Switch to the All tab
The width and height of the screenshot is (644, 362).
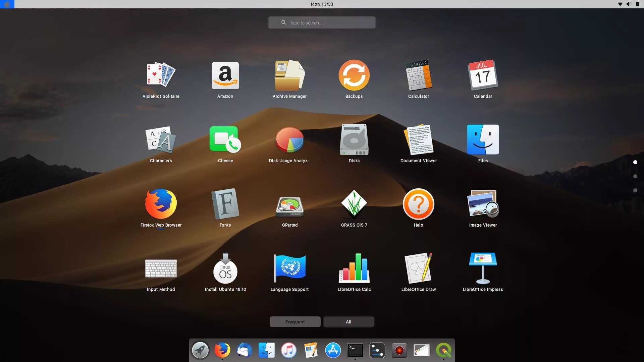tap(348, 322)
